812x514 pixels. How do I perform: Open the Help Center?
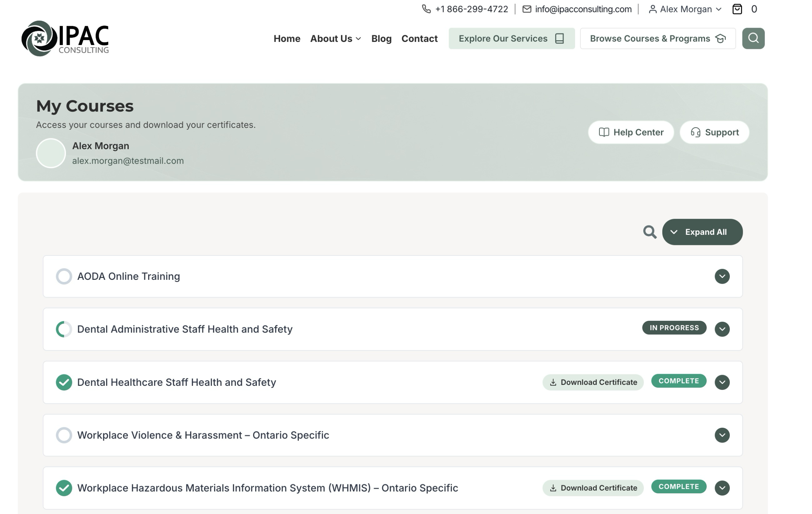(631, 132)
